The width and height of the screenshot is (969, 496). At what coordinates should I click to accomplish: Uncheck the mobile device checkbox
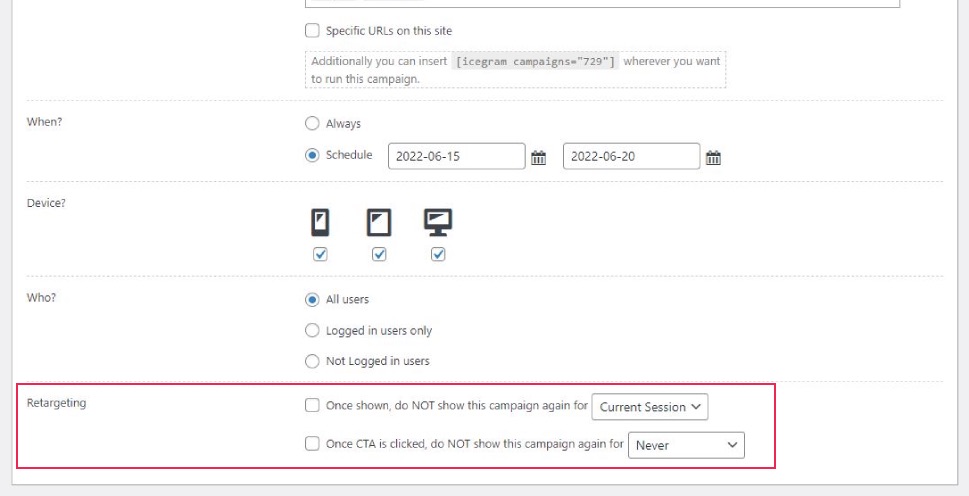[320, 254]
